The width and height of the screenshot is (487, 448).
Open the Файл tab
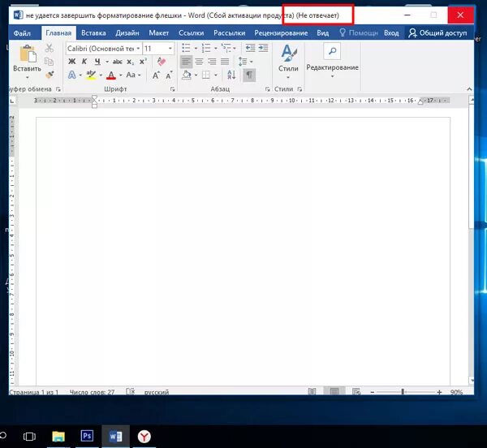pyautogui.click(x=22, y=33)
